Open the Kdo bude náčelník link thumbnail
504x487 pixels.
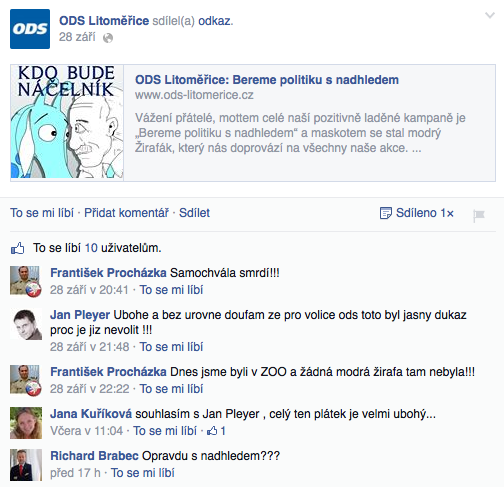67,123
